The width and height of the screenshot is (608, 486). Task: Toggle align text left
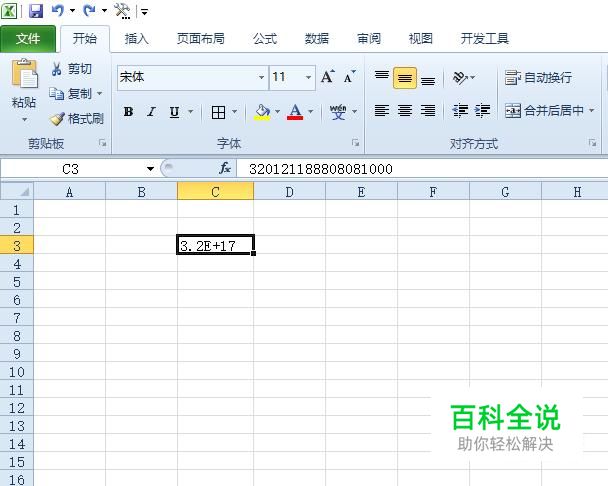point(382,111)
